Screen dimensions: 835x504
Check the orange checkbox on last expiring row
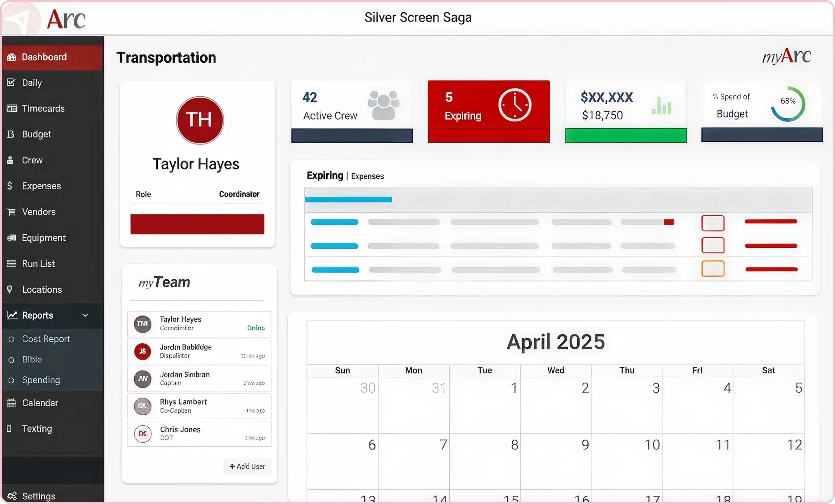click(x=713, y=268)
